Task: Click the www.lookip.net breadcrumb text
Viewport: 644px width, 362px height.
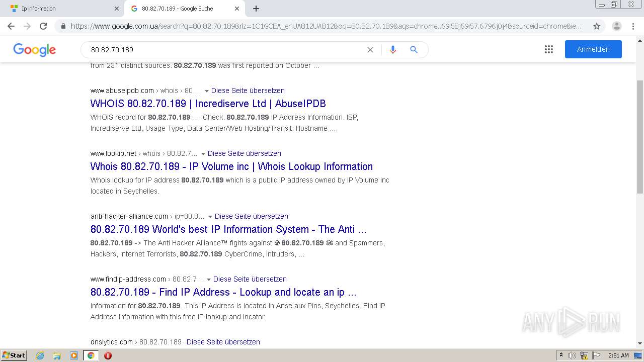Action: click(x=114, y=153)
